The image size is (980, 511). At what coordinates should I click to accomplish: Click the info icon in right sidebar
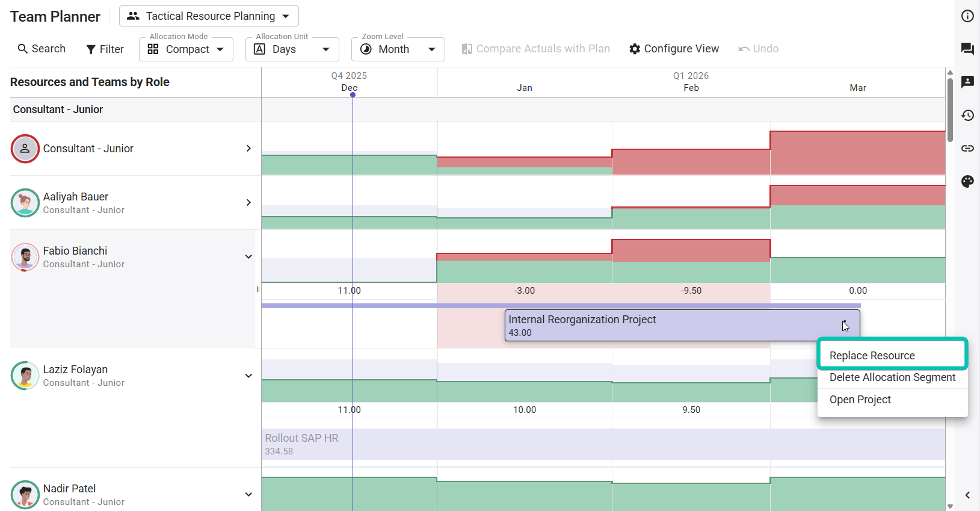point(967,16)
